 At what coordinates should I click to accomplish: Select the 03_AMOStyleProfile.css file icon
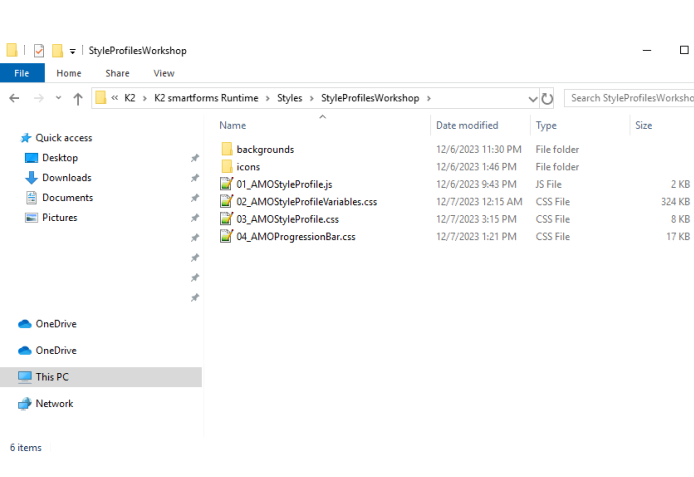point(227,219)
